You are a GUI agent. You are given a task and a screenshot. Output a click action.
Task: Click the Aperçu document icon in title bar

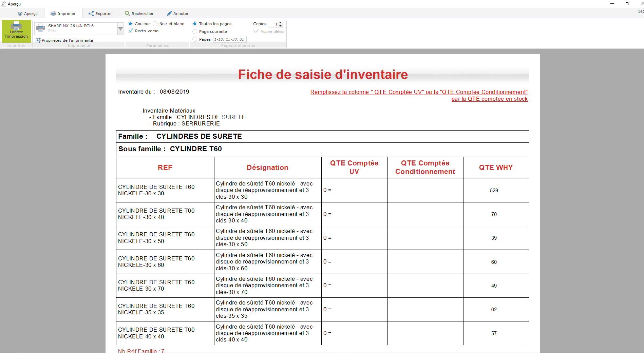coord(4,4)
